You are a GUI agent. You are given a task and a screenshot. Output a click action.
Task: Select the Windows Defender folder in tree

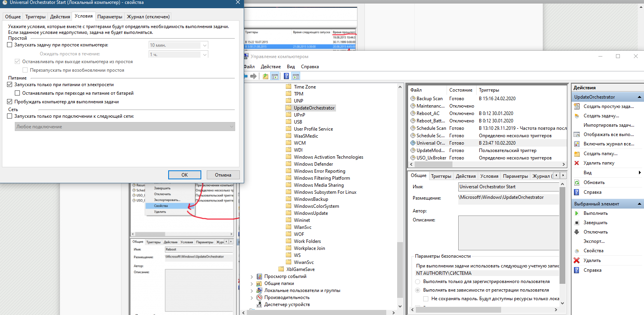313,164
